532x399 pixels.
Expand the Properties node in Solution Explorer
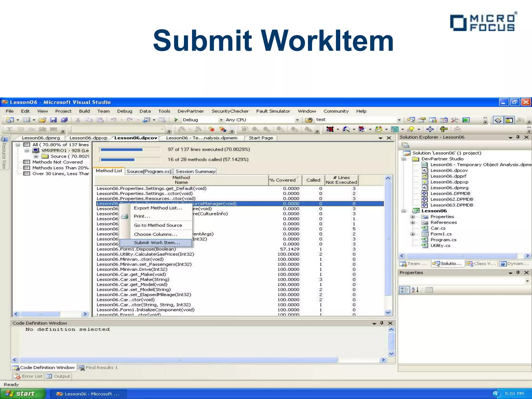click(x=413, y=217)
